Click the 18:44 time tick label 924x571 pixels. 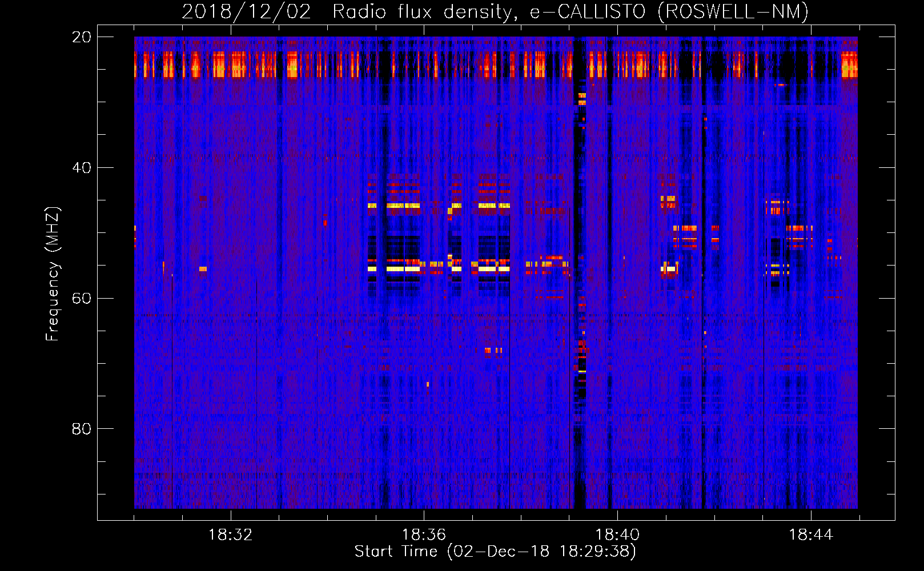811,535
